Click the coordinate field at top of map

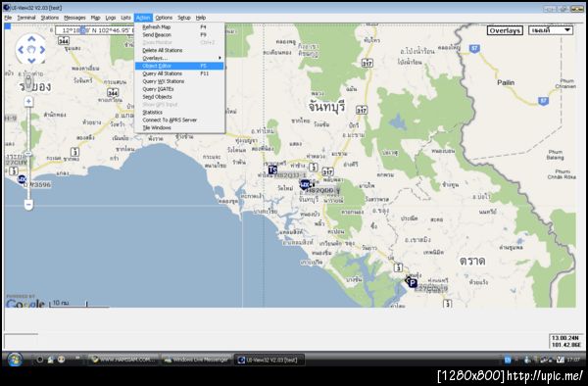94,30
